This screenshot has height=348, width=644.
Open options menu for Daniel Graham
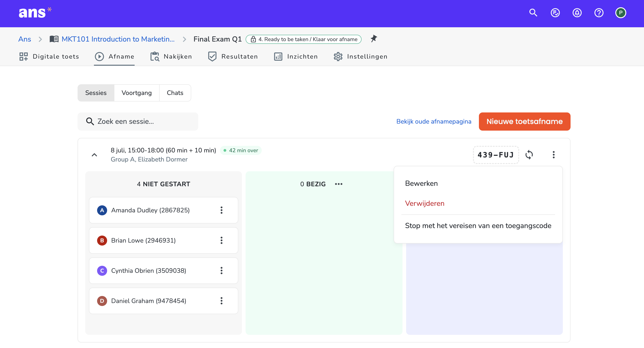coord(221,301)
